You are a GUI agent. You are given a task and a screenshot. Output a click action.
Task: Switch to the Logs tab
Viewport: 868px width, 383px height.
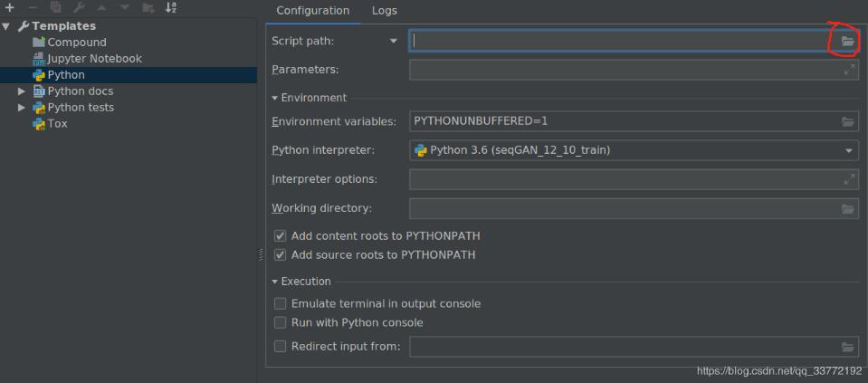pos(385,11)
